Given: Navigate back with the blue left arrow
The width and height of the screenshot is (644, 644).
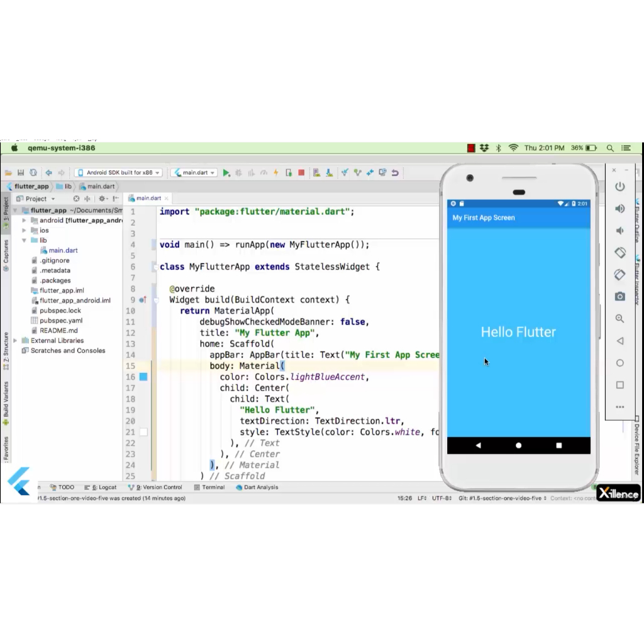Looking at the screenshot, I should 49,173.
